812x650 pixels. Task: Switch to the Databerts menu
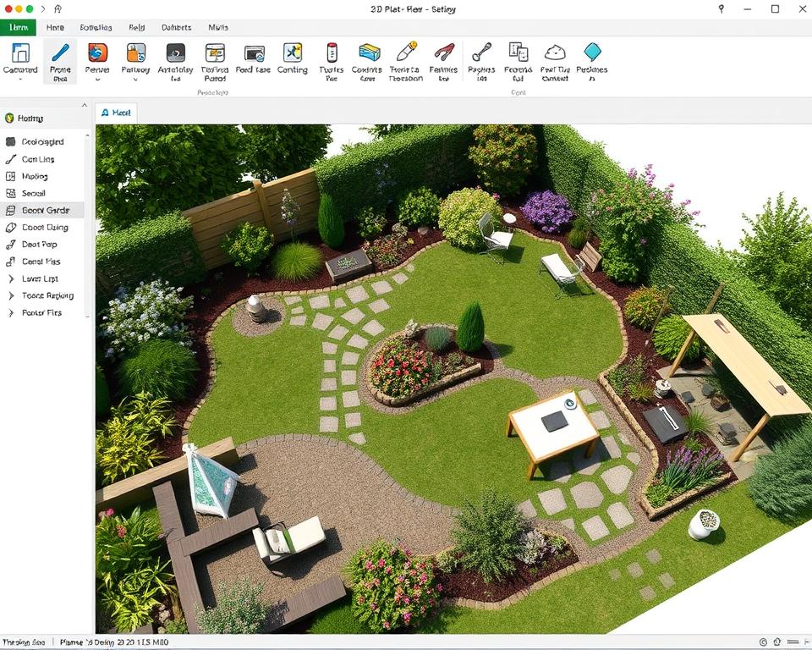(x=176, y=27)
